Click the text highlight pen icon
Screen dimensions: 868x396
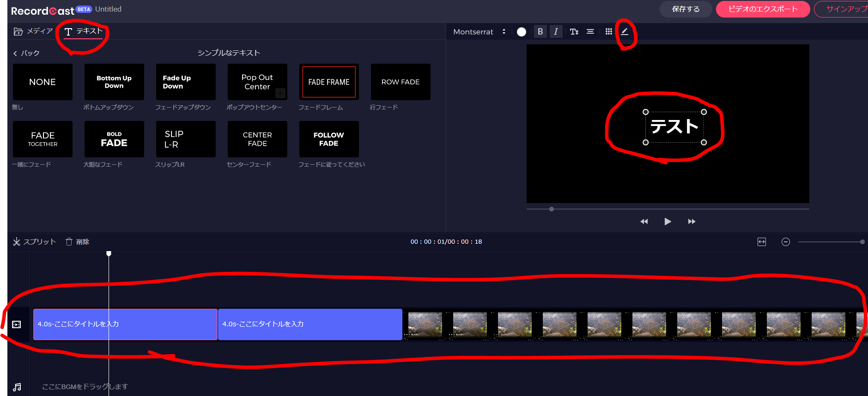click(x=625, y=32)
